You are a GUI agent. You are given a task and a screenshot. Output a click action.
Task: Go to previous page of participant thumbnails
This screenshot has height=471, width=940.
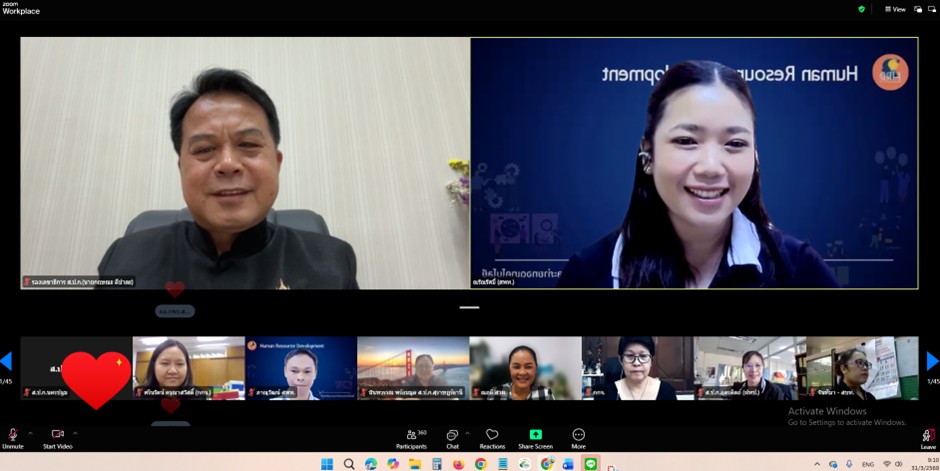pos(6,361)
